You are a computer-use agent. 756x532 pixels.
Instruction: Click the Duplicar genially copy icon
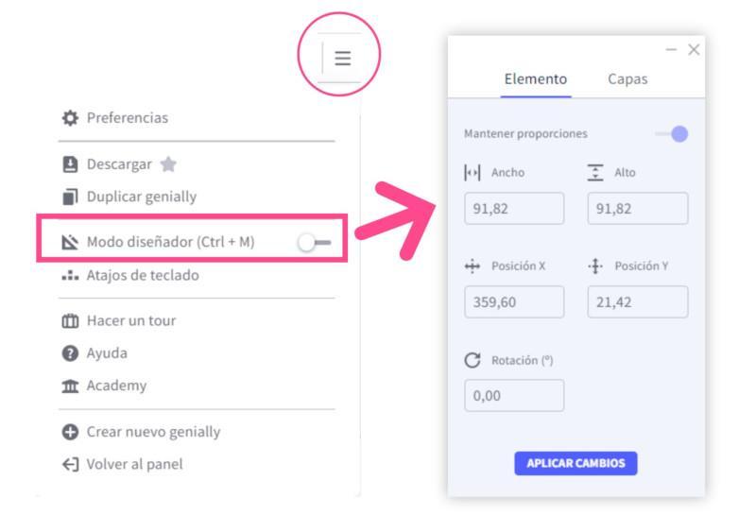(x=70, y=197)
